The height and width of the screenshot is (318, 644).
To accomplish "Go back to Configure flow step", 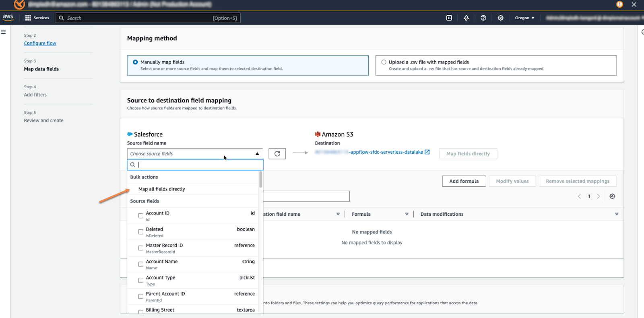I will 40,43.
